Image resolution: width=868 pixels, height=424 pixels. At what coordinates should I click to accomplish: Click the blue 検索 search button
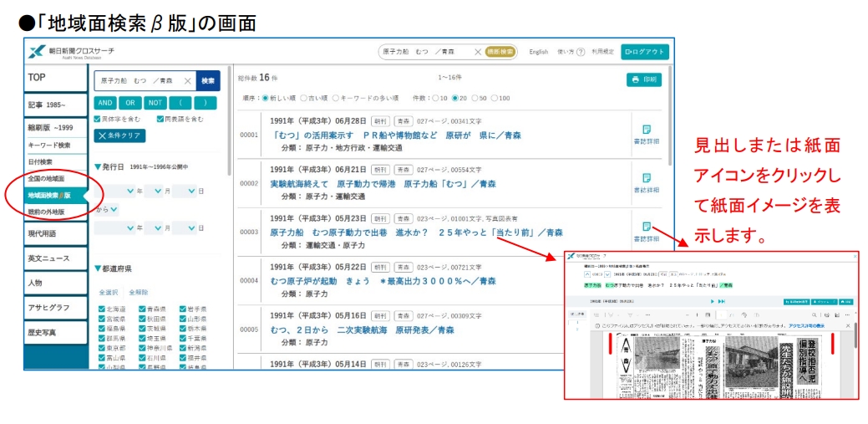click(208, 81)
